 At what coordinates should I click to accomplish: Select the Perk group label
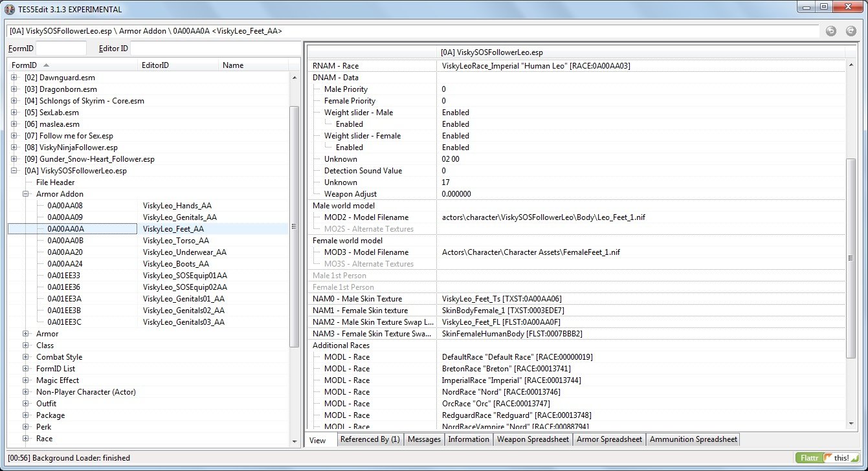coord(44,427)
